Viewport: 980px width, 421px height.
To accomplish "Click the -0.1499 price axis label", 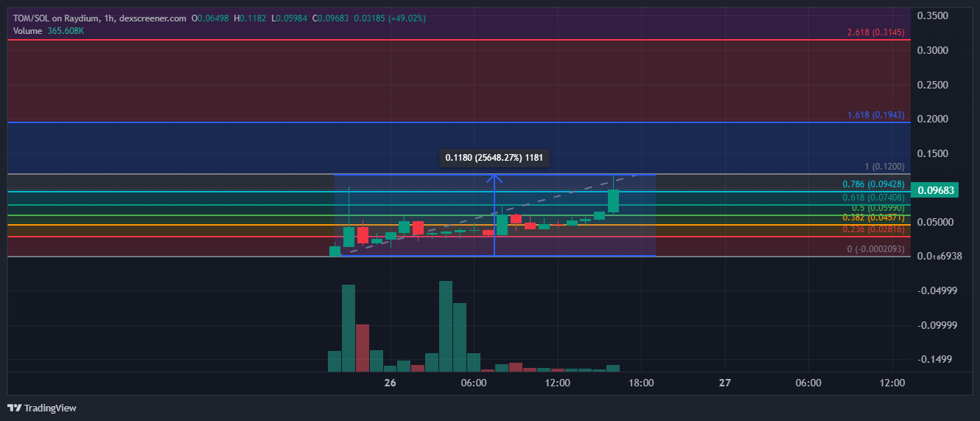I will 934,360.
